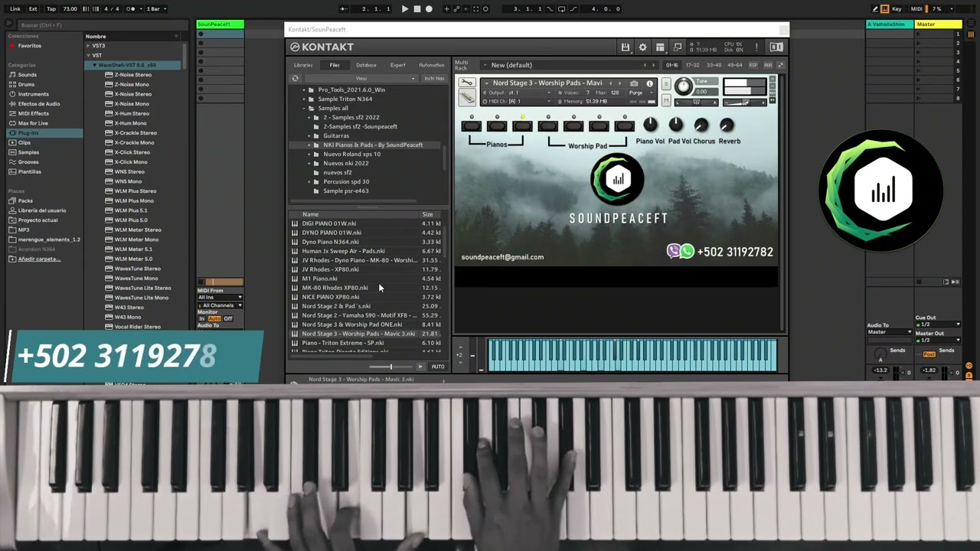Expand the VST3 folder in Ableton browser
Image resolution: width=980 pixels, height=551 pixels.
coord(88,46)
